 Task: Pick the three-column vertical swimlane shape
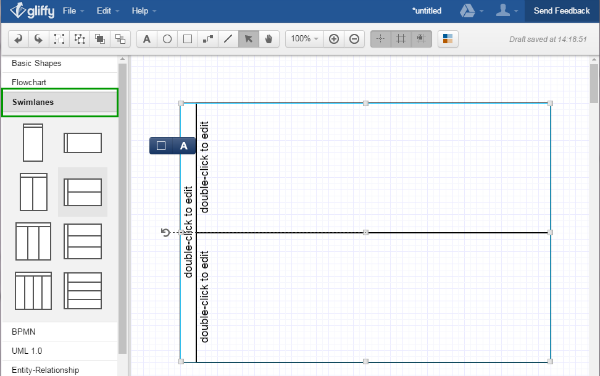coord(33,241)
